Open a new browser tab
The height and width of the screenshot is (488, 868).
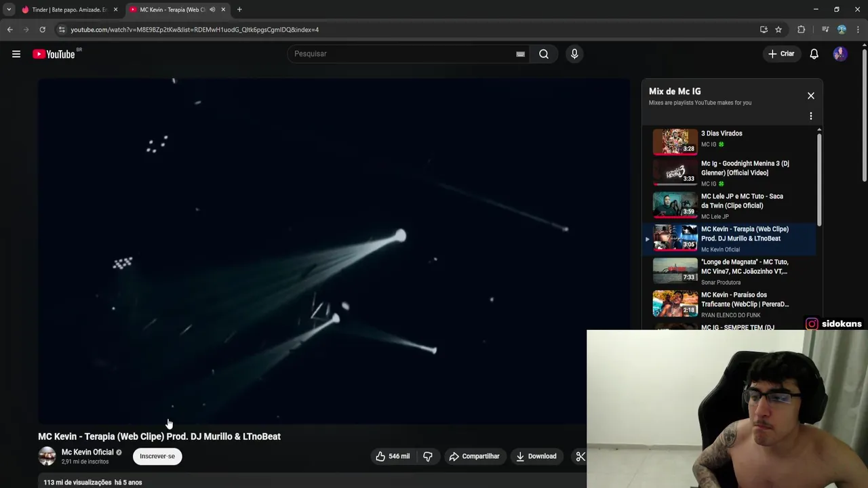tap(239, 9)
